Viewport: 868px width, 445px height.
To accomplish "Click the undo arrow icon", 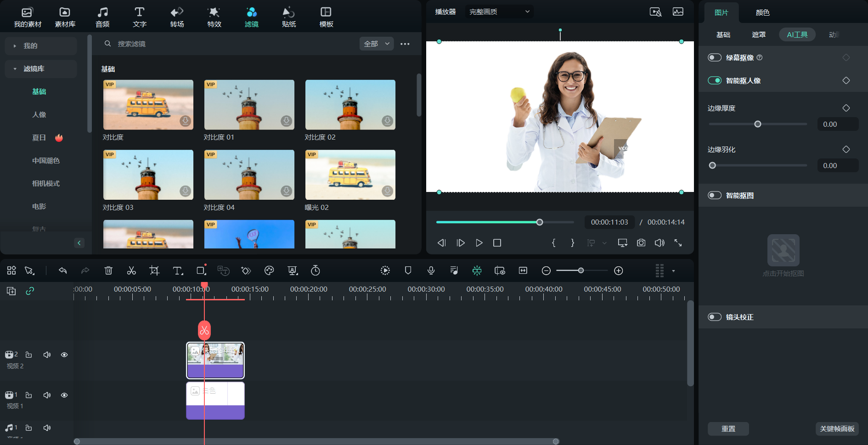I will pyautogui.click(x=63, y=270).
